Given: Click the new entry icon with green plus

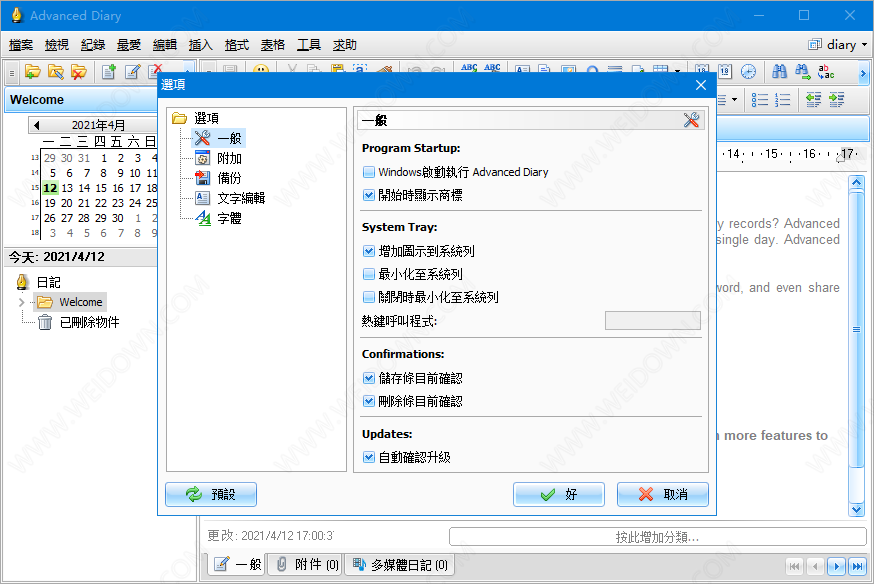Looking at the screenshot, I should 109,71.
